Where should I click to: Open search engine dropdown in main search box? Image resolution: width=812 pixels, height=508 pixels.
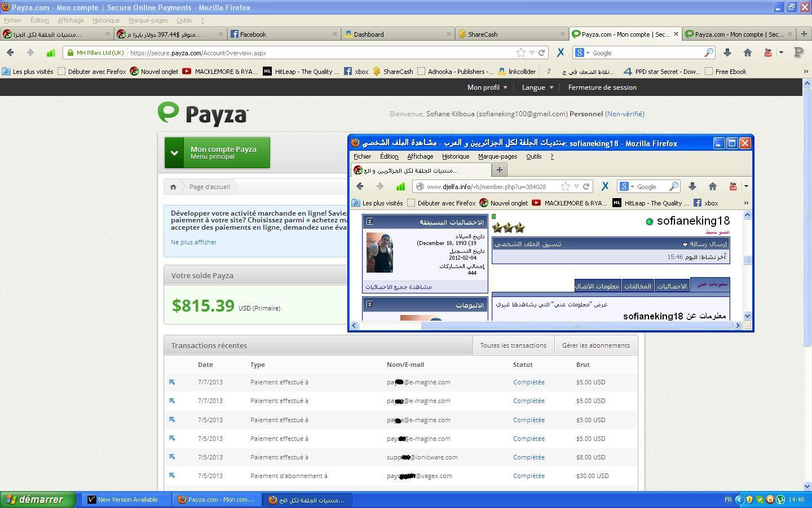pyautogui.click(x=581, y=52)
